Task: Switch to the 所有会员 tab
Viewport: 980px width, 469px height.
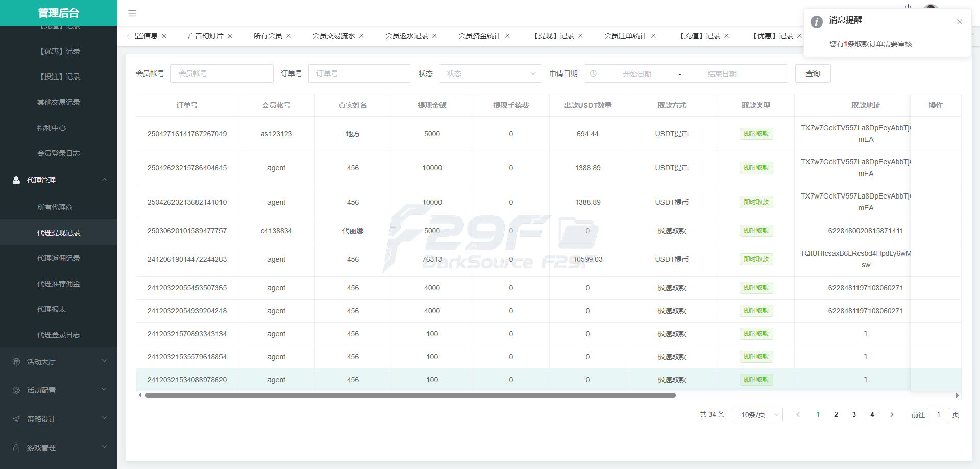Action: click(267, 36)
